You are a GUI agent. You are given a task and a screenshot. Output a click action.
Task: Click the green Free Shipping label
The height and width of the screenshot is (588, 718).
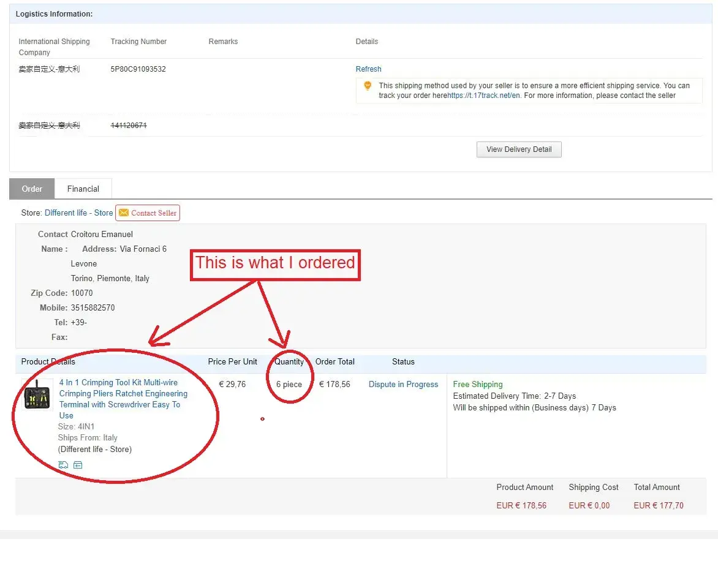(x=477, y=385)
